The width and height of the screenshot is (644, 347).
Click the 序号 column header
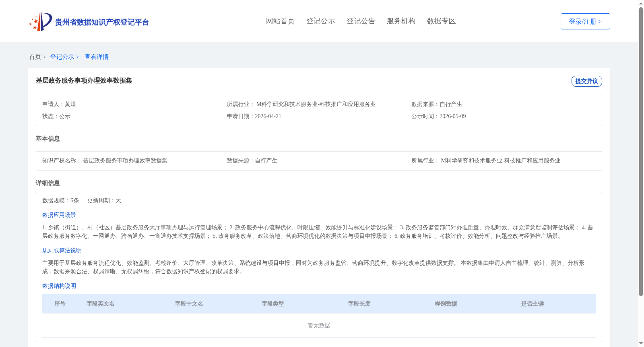pos(60,303)
